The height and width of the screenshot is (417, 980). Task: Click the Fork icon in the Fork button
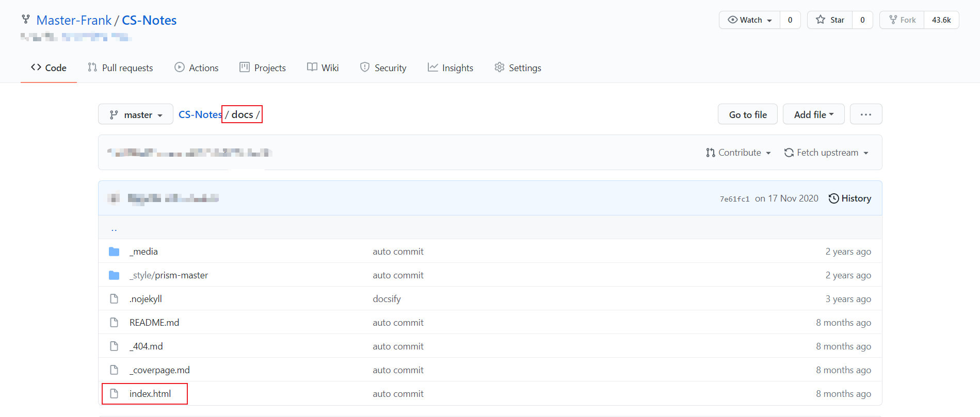893,20
